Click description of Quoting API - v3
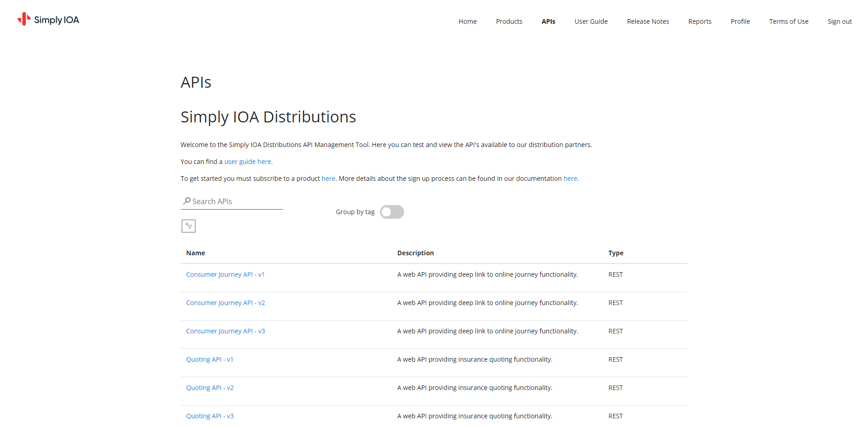This screenshot has width=868, height=427. (x=475, y=416)
